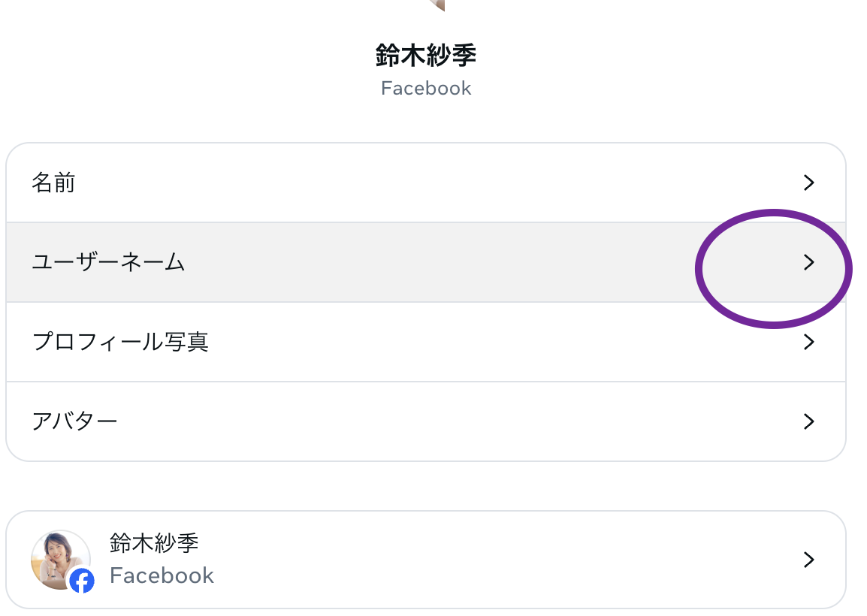Tap the chevron arrow beside 名前
This screenshot has height=616, width=867.
pyautogui.click(x=808, y=183)
